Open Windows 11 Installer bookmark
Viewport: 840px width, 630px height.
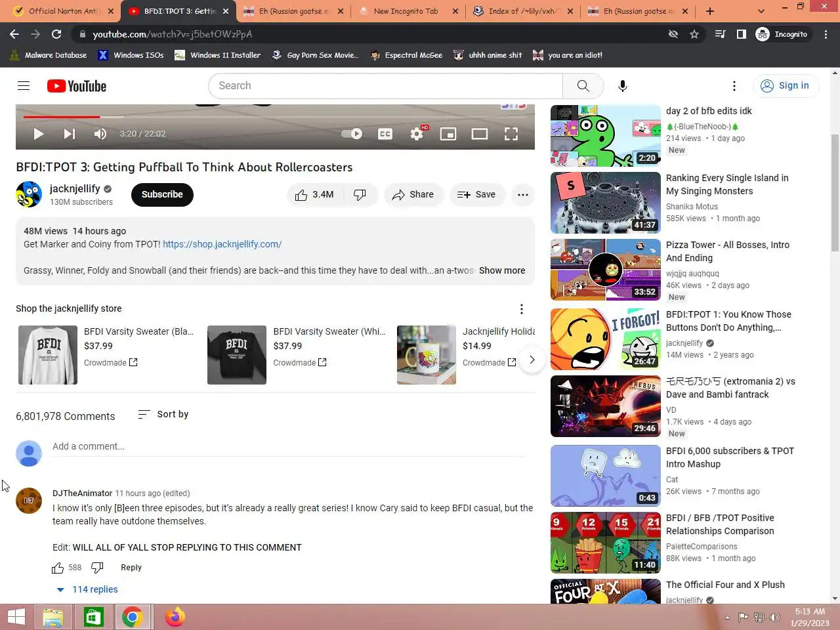pyautogui.click(x=218, y=55)
